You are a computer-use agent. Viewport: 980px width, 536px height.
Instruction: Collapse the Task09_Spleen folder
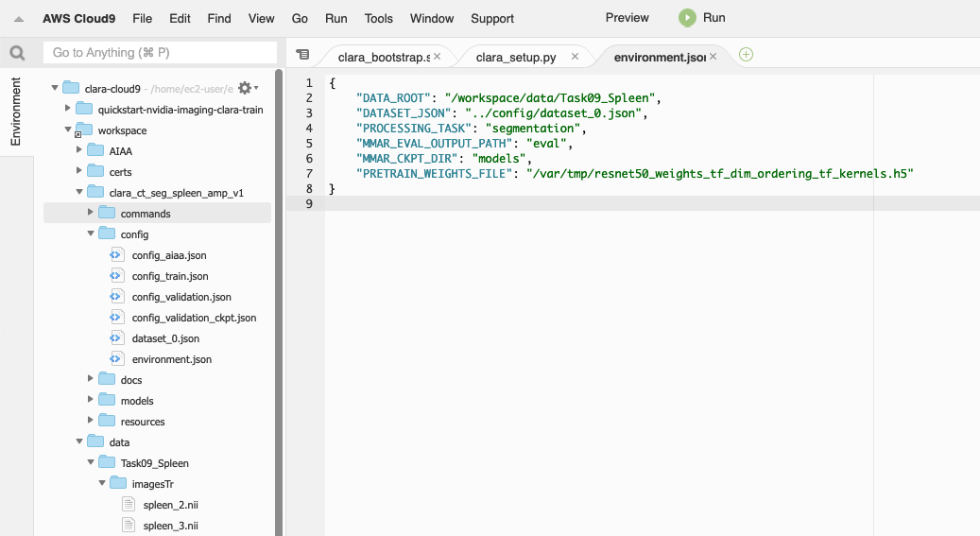(x=91, y=463)
